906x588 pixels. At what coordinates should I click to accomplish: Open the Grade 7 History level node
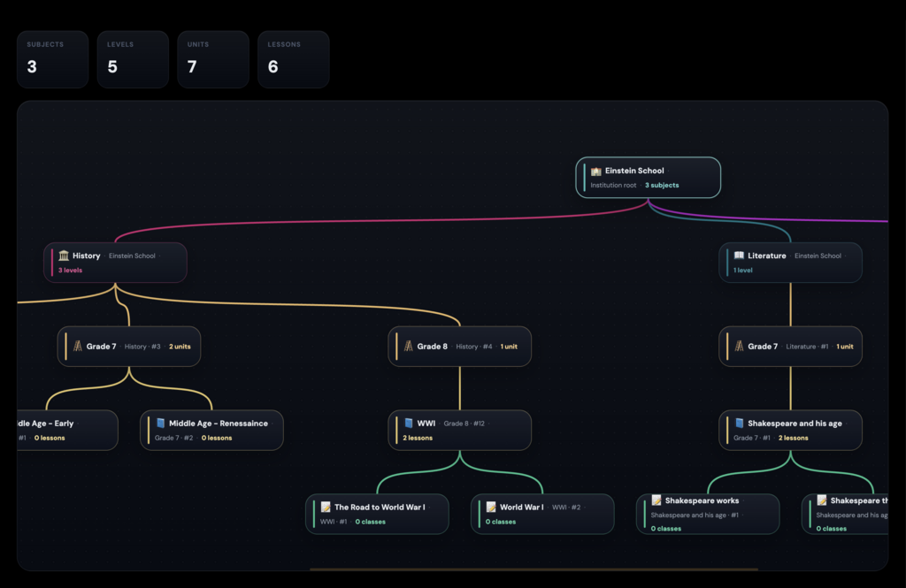tap(129, 347)
